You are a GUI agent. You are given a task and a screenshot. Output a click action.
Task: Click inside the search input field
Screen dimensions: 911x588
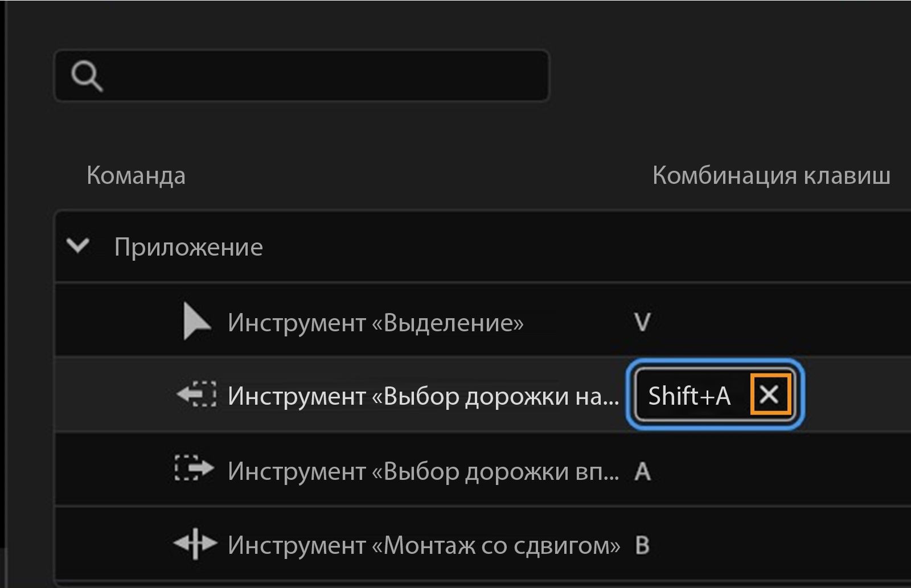pos(313,75)
